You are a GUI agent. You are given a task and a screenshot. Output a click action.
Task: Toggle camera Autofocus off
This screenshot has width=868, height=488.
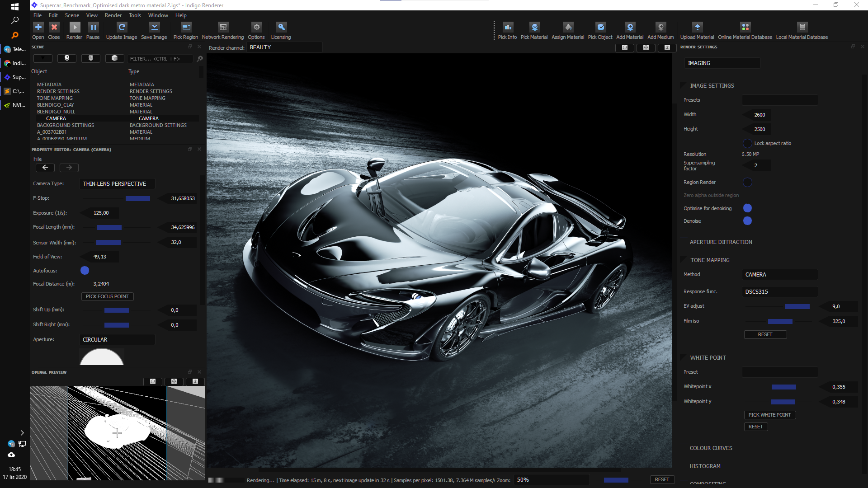(85, 271)
